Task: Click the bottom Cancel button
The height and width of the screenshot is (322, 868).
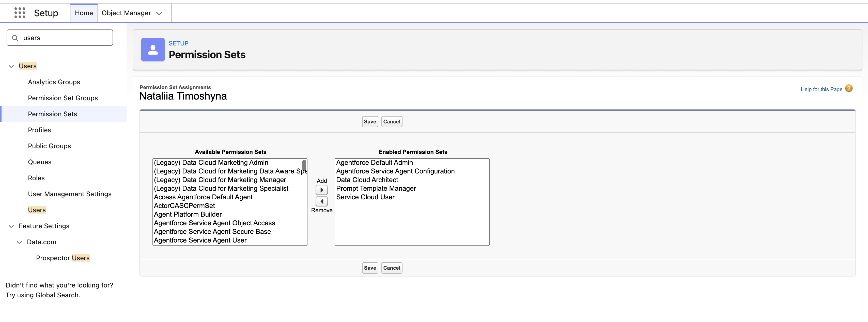Action: click(392, 268)
